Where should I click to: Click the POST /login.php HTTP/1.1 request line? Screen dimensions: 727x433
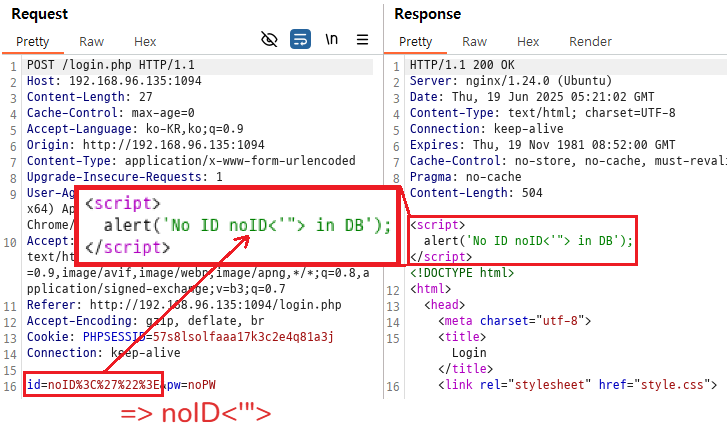pyautogui.click(x=111, y=65)
